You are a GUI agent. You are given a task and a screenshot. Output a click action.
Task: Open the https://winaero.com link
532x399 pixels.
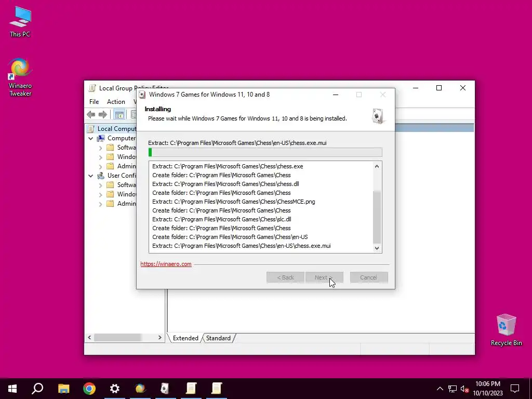point(166,264)
